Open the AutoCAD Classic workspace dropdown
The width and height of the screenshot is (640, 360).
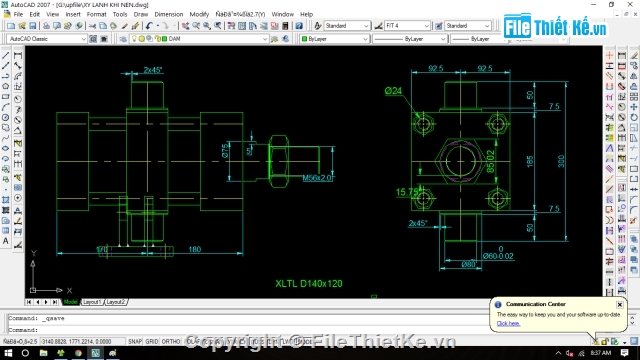coord(83,39)
